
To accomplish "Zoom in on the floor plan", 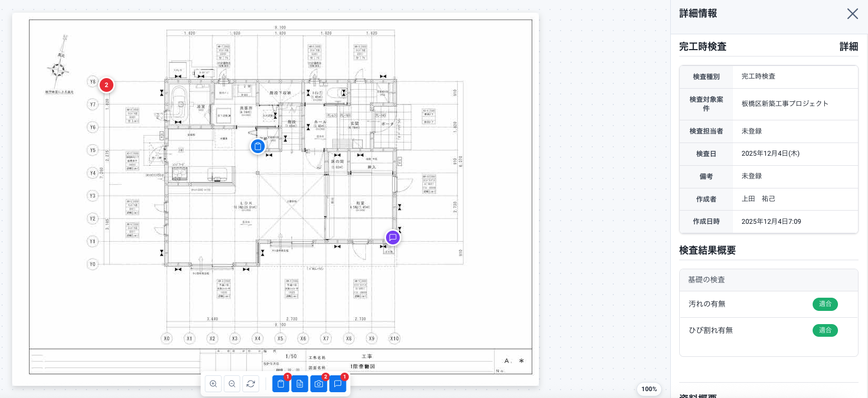I will (213, 384).
